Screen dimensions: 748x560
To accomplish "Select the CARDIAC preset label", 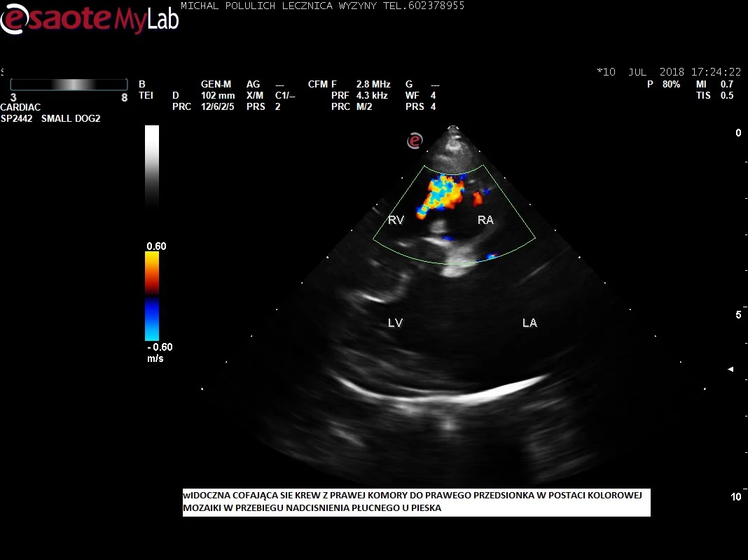I will pos(20,107).
